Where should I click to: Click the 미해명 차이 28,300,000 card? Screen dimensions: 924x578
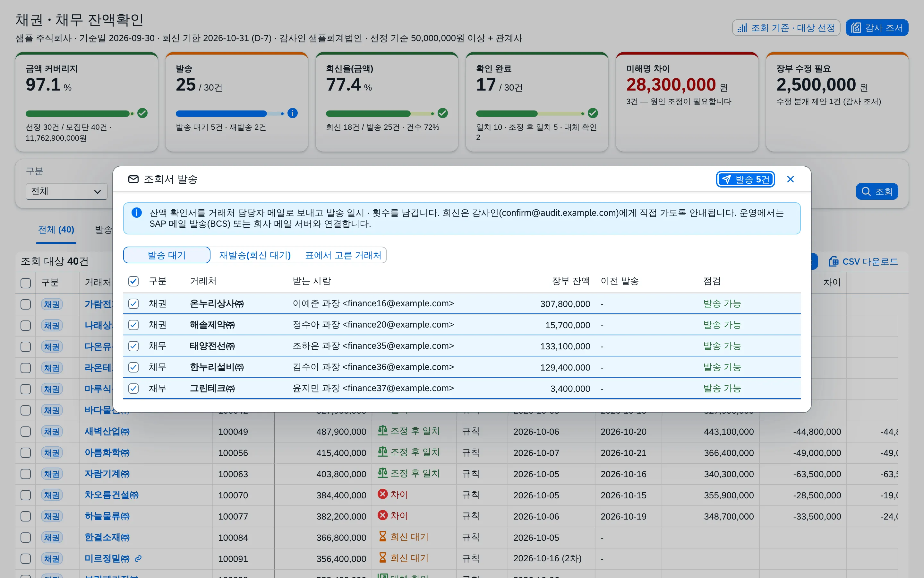coord(687,102)
